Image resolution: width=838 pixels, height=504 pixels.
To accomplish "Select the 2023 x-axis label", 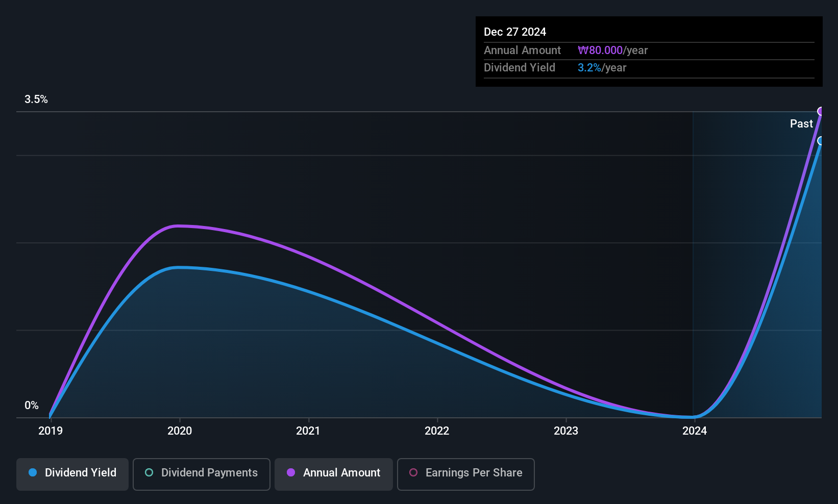I will click(x=566, y=431).
